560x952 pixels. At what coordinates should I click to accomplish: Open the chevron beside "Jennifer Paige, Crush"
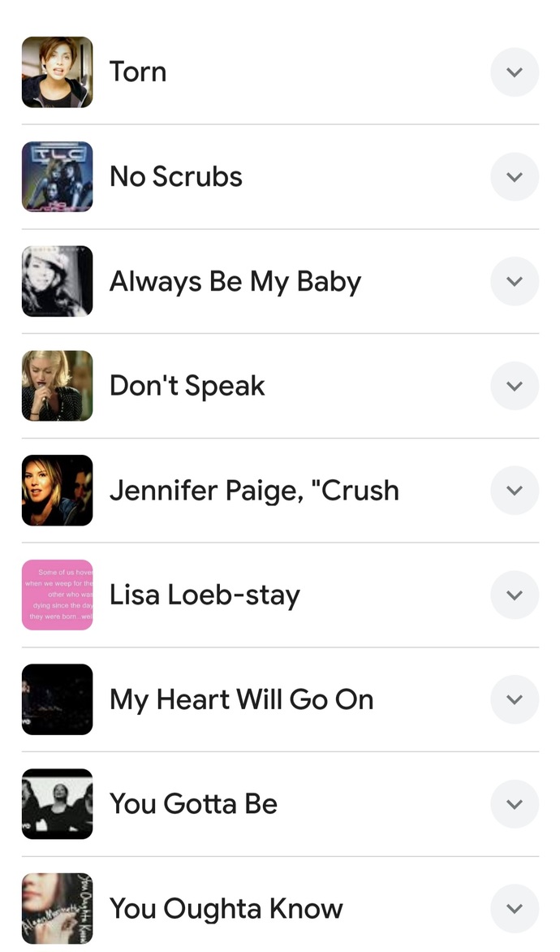click(x=515, y=490)
